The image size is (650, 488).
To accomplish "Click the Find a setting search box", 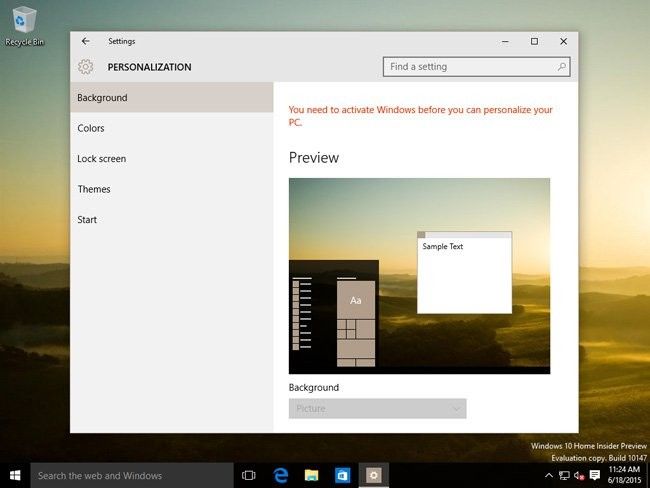I will [x=468, y=67].
